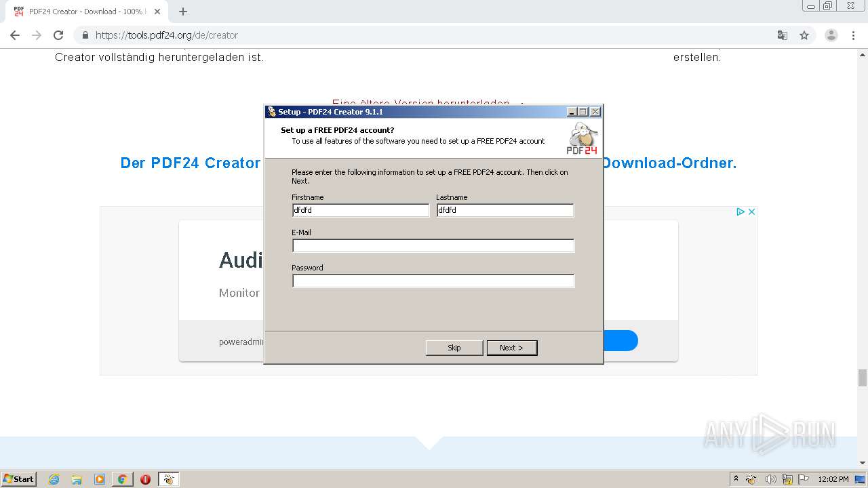View the site security padlock info

coord(85,35)
